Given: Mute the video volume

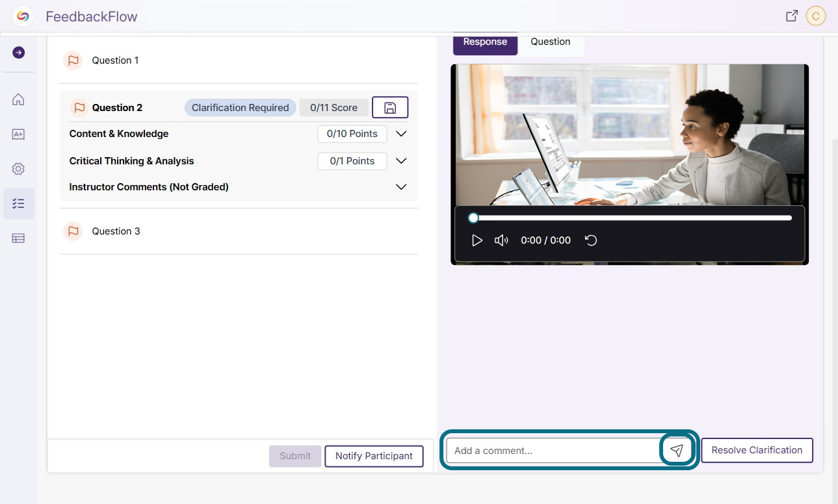Looking at the screenshot, I should (x=501, y=240).
